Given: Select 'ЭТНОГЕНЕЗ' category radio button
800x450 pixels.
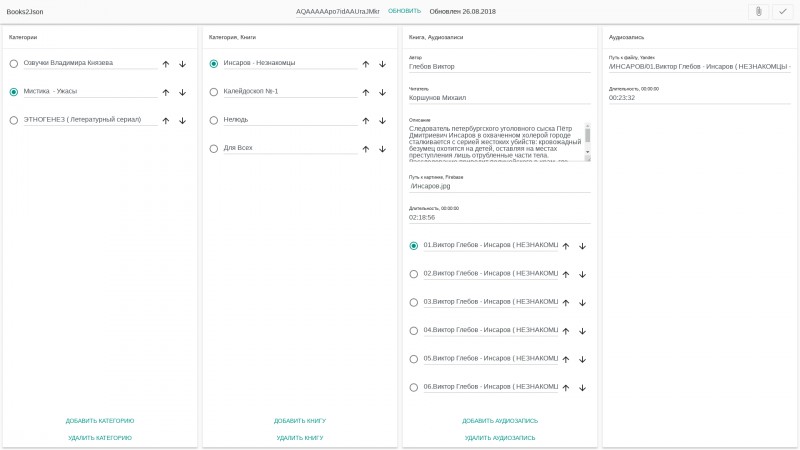Looking at the screenshot, I should click(x=14, y=120).
